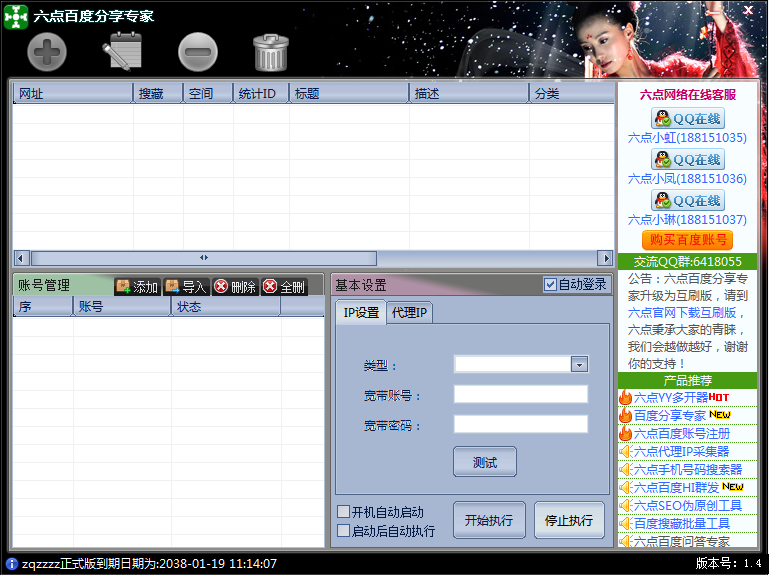Open the 类型 dropdown
This screenshot has height=575, width=769.
579,365
